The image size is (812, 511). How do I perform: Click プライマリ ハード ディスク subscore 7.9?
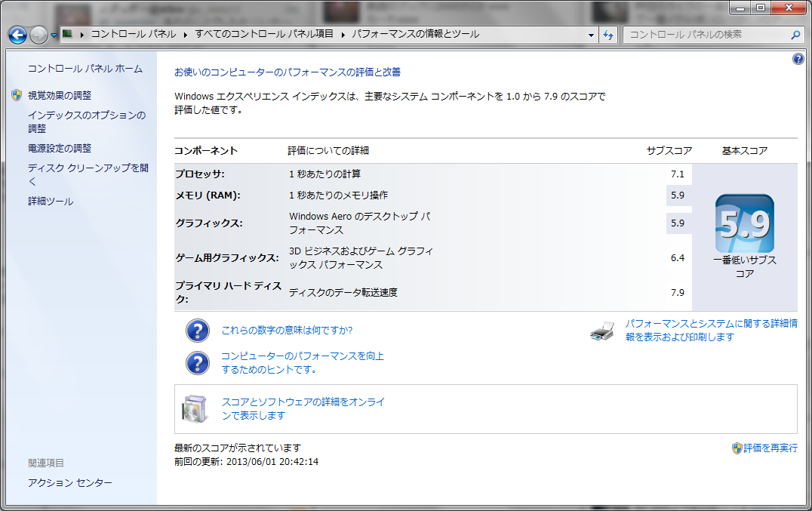678,293
